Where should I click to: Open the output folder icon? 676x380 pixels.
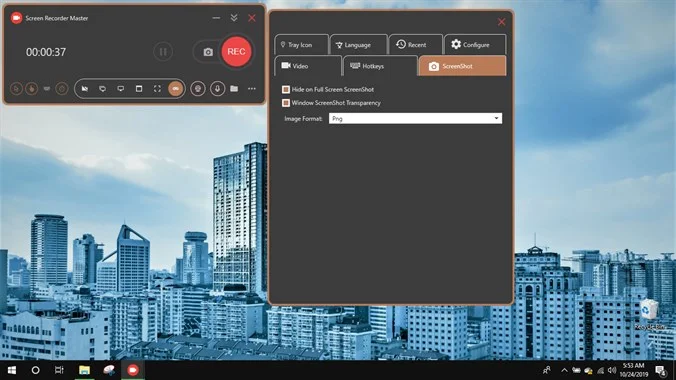point(234,89)
